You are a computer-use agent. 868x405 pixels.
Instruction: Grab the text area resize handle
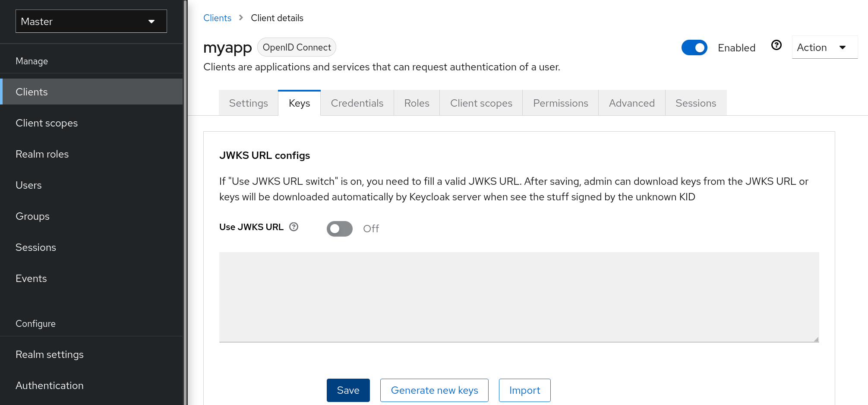coord(816,339)
